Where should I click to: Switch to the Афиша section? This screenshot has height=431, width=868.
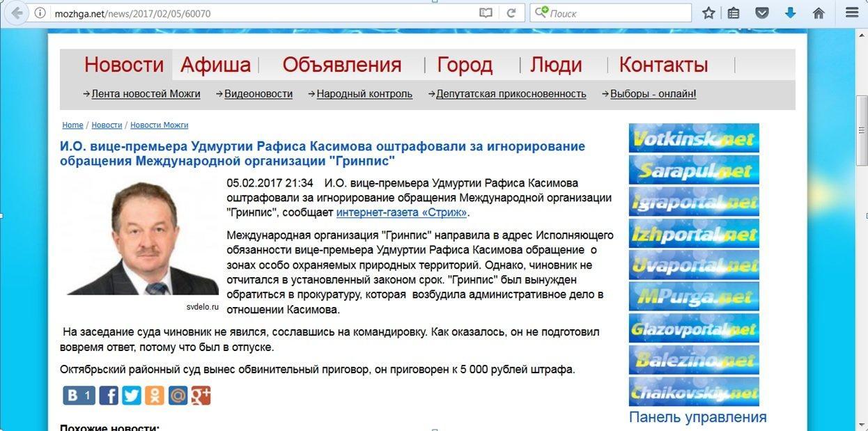(x=215, y=65)
